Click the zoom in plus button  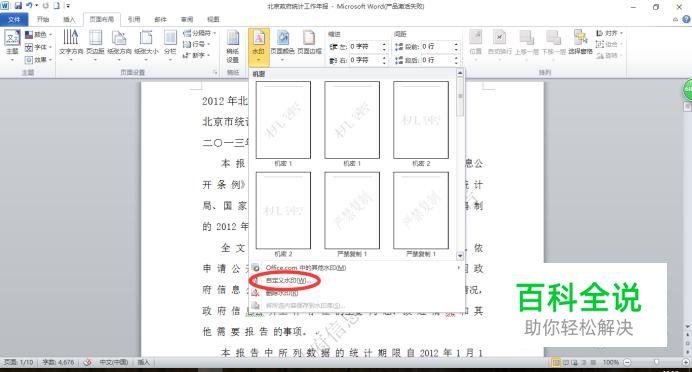pos(686,362)
